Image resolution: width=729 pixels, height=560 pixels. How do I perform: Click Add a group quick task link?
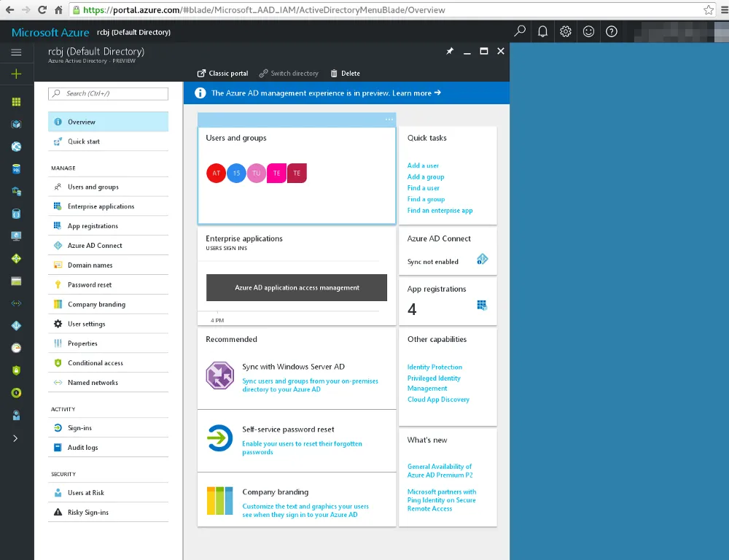(x=426, y=176)
